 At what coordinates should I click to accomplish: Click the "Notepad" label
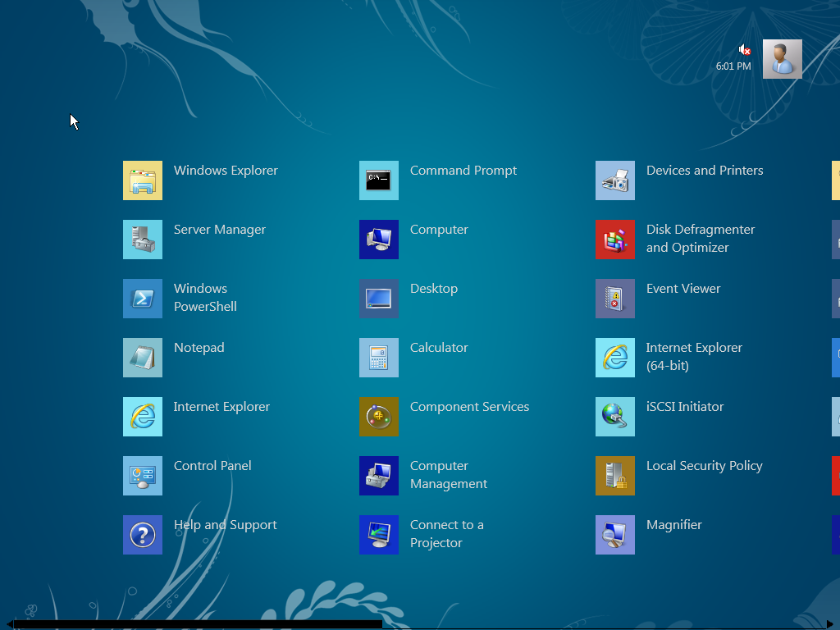(199, 348)
